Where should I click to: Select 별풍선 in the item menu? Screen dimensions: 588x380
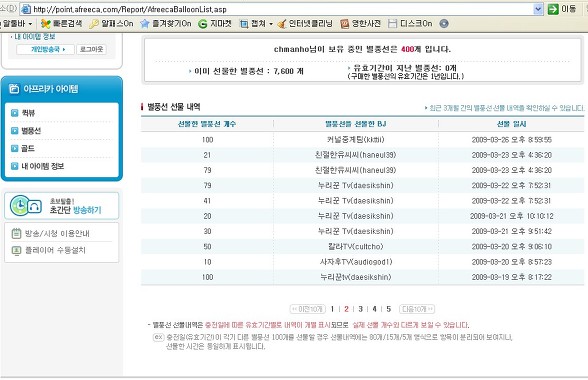click(31, 131)
